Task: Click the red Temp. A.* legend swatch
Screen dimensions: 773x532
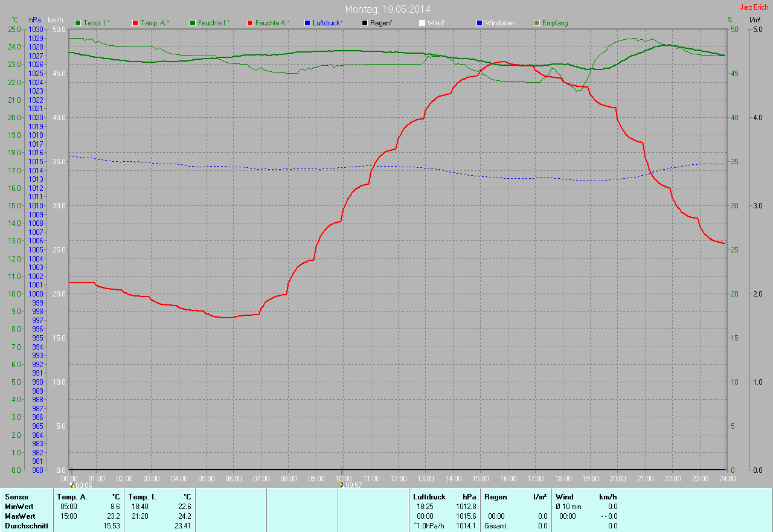Action: click(x=135, y=23)
